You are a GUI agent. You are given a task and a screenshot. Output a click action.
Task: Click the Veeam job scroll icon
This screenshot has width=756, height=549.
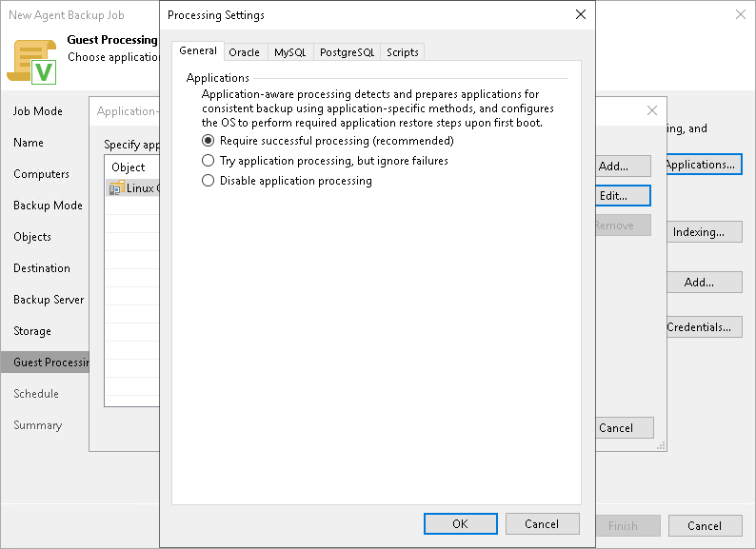(31, 62)
